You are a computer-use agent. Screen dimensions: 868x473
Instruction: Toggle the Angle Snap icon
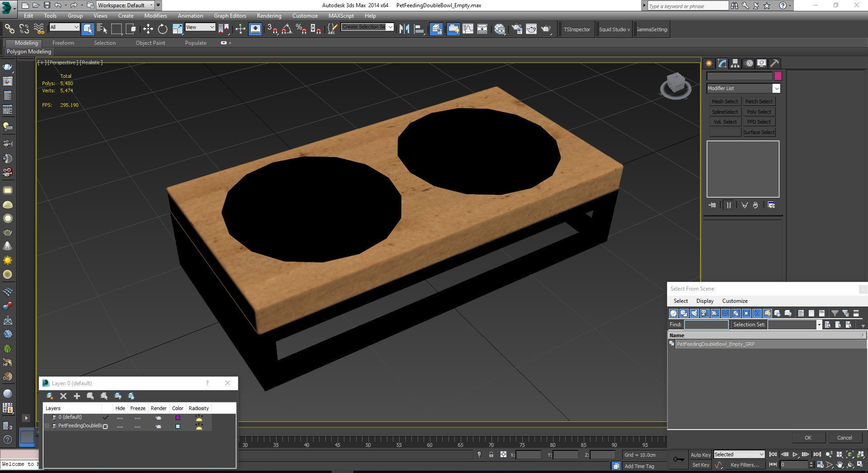tap(286, 29)
